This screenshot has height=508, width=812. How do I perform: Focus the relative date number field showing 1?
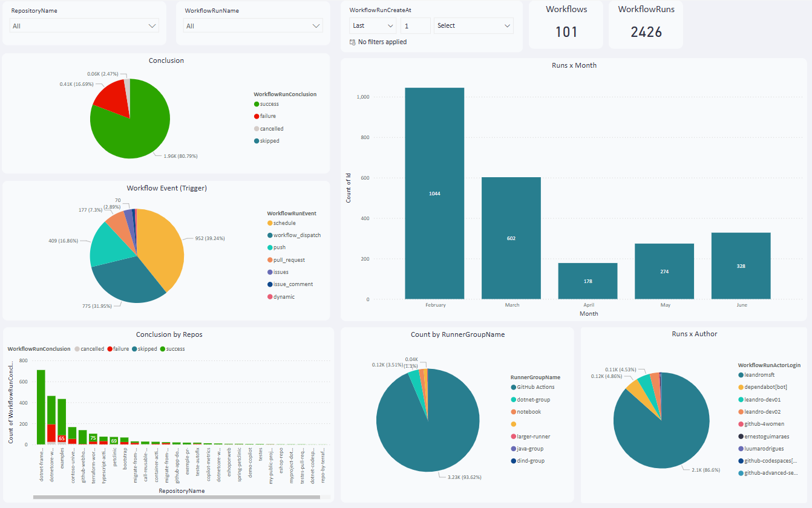[x=415, y=25]
